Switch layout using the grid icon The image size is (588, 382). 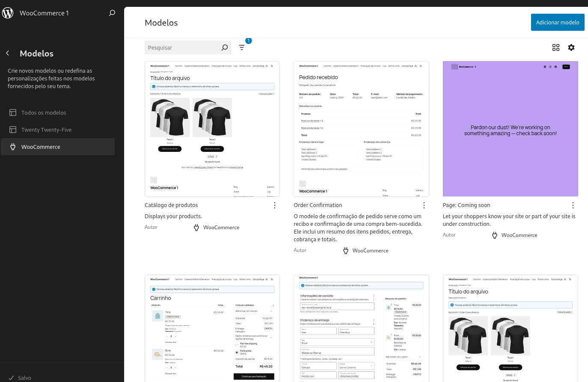coord(556,47)
